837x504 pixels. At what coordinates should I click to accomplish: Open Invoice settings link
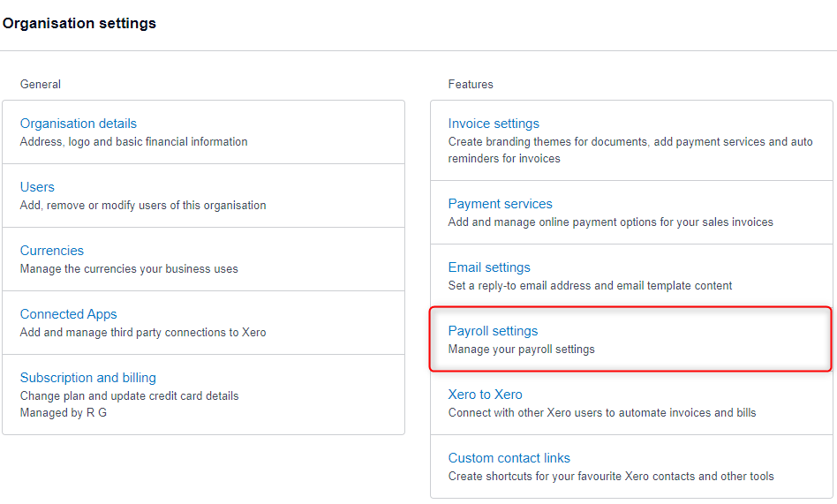(x=494, y=124)
